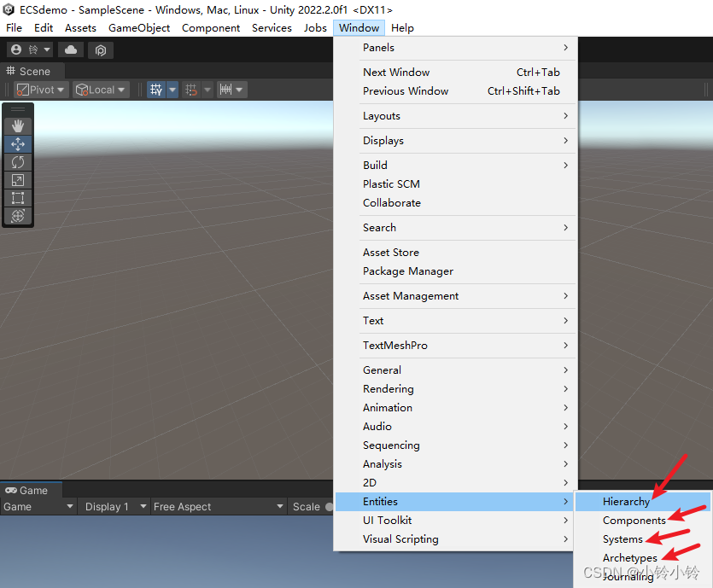Open the Asset Store window
This screenshot has width=713, height=588.
[x=456, y=253]
